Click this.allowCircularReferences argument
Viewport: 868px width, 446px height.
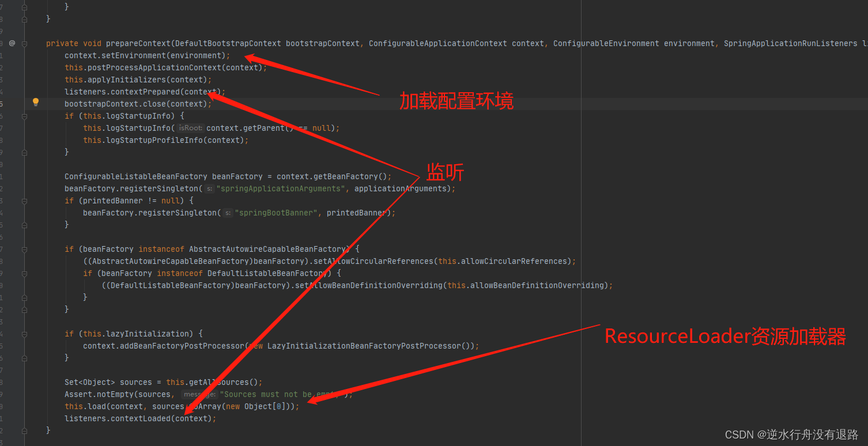click(x=503, y=261)
